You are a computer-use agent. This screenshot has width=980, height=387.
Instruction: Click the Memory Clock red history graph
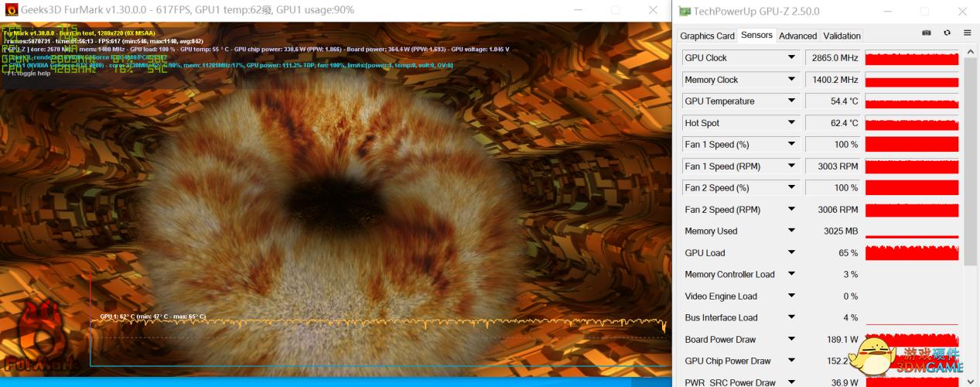[x=912, y=80]
